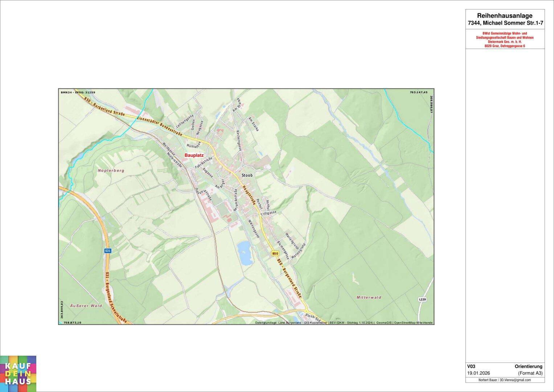554x392 pixels.
Task: Click the Stoob town name label
Action: click(x=247, y=175)
